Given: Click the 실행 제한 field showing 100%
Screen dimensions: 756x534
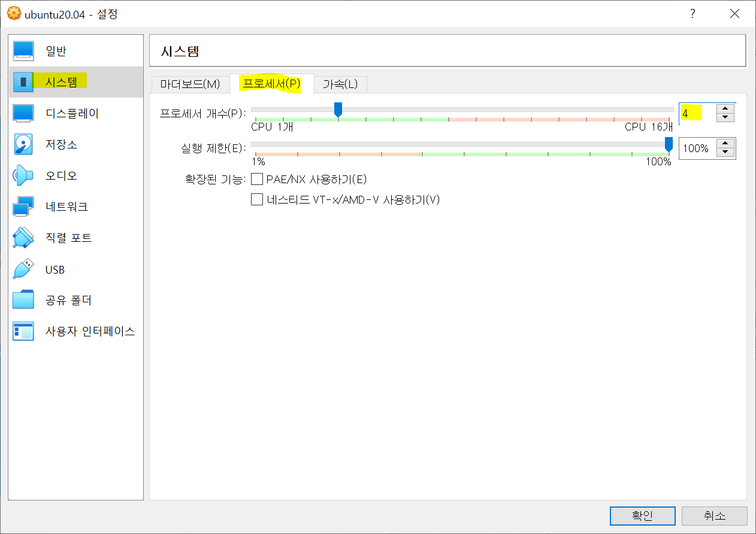Looking at the screenshot, I should tap(697, 148).
